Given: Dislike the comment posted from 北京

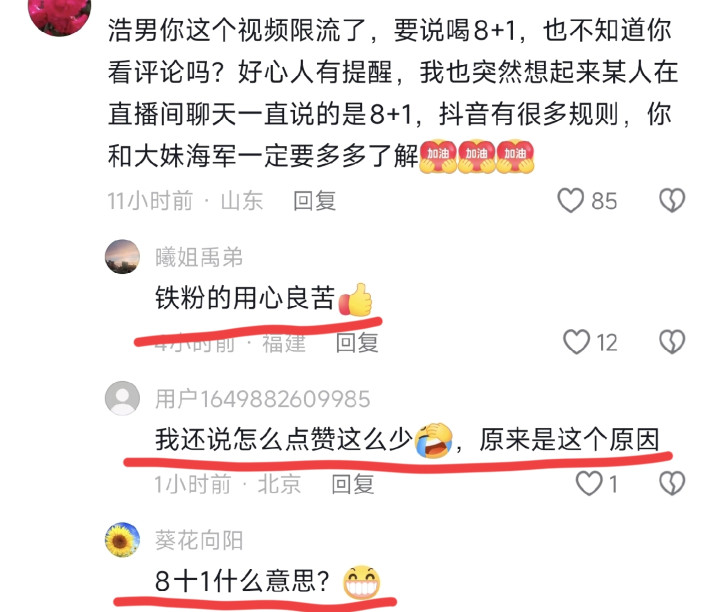Looking at the screenshot, I should (x=672, y=483).
